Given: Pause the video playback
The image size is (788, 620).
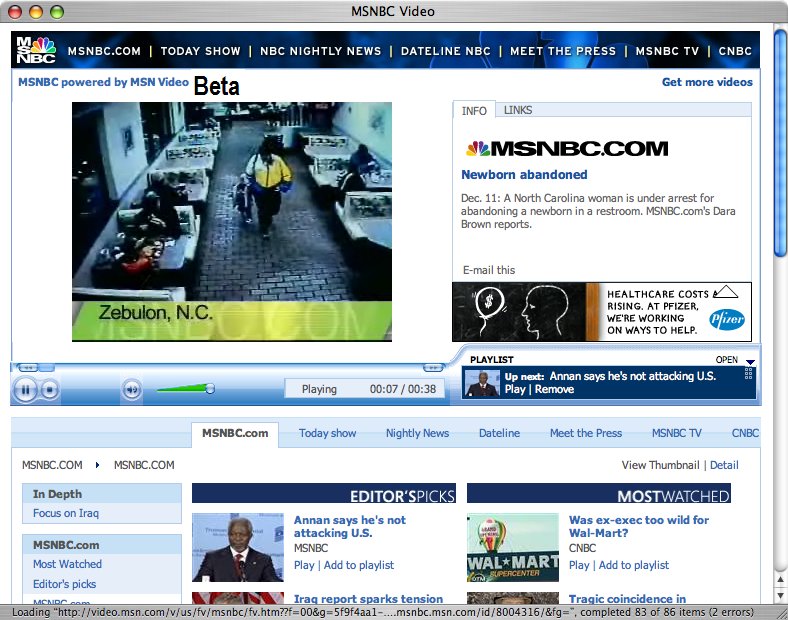Looking at the screenshot, I should 25,389.
